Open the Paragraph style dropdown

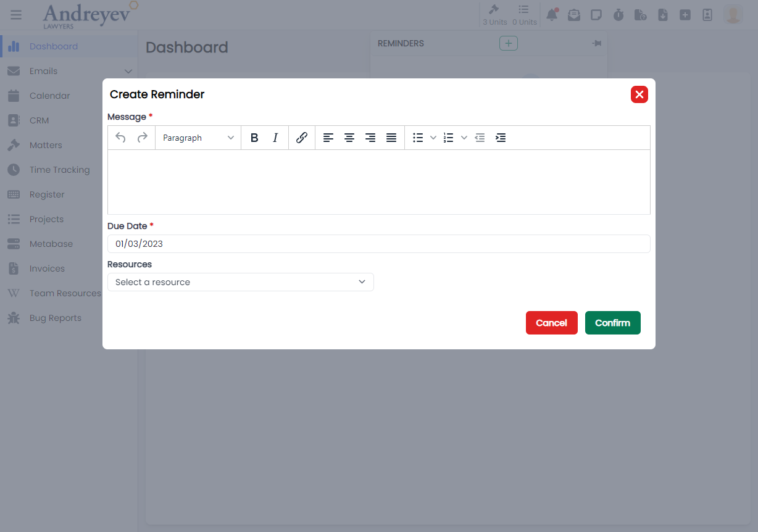pos(198,138)
